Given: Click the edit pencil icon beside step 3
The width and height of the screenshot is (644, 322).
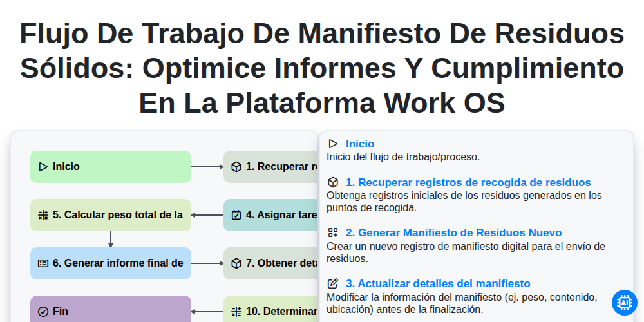Looking at the screenshot, I should click(x=333, y=283).
